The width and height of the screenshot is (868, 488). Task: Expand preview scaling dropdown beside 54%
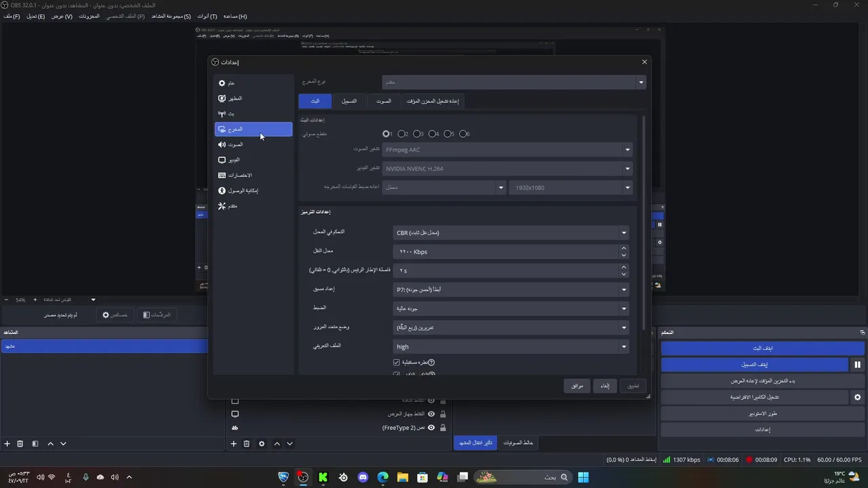tap(94, 300)
